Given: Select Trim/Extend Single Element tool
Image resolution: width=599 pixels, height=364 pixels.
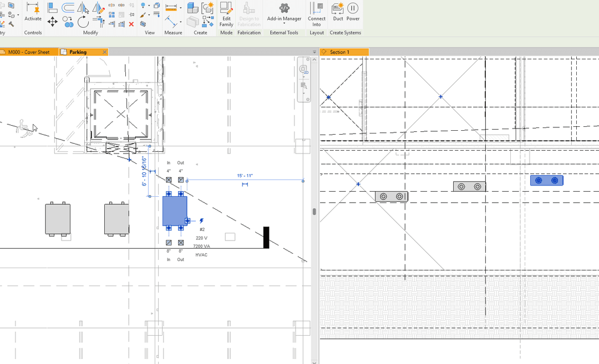Looking at the screenshot, I should [111, 24].
